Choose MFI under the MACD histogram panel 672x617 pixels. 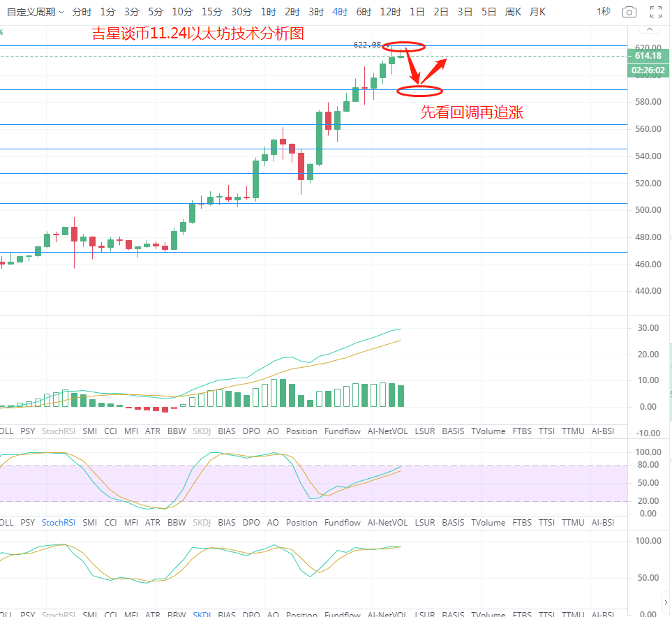(131, 431)
